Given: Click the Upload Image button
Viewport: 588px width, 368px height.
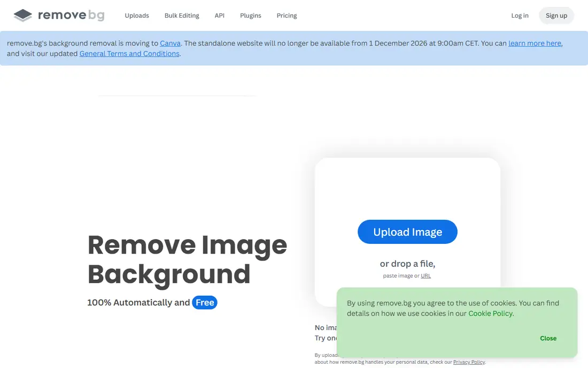Looking at the screenshot, I should tap(408, 232).
